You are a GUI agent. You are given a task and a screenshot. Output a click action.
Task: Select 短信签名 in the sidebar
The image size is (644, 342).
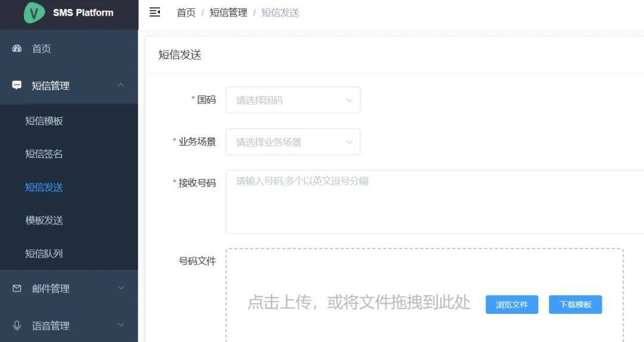point(69,154)
